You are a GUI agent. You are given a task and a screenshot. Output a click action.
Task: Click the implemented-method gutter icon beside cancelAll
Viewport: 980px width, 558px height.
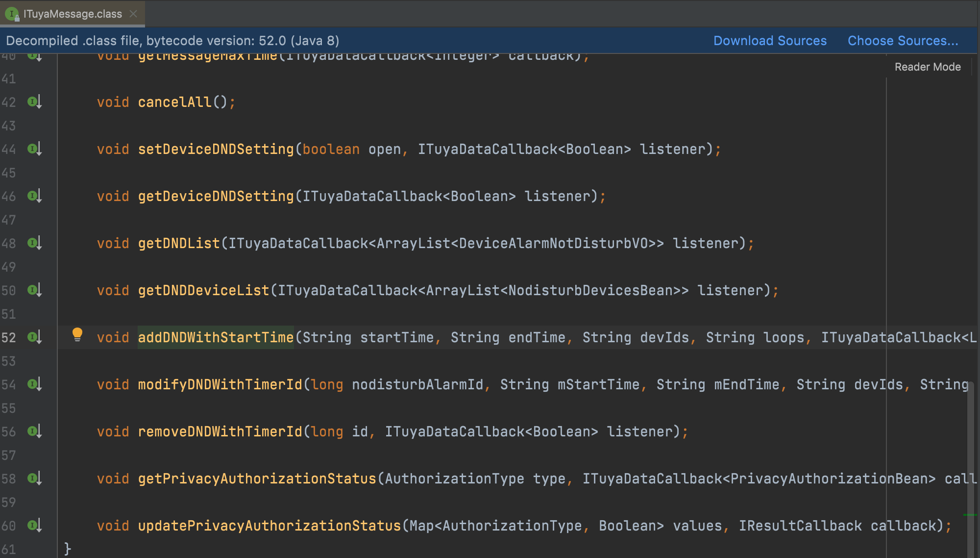tap(34, 102)
